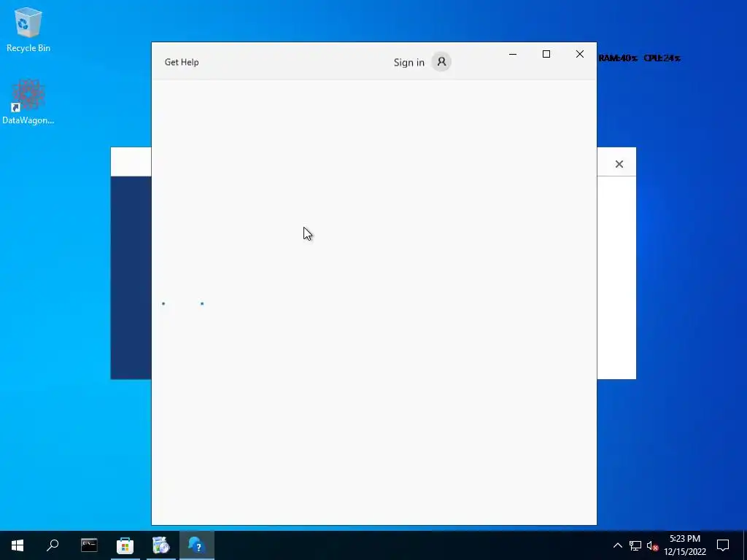The width and height of the screenshot is (747, 560).
Task: Click the CPU usage overlay text
Action: pyautogui.click(x=662, y=58)
